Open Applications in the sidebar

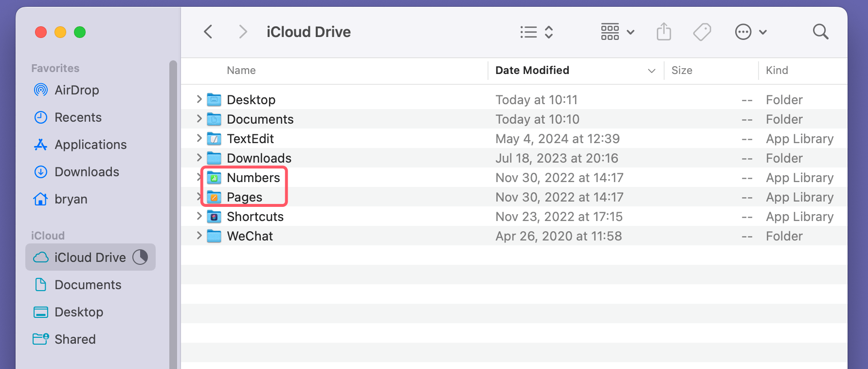pyautogui.click(x=90, y=145)
